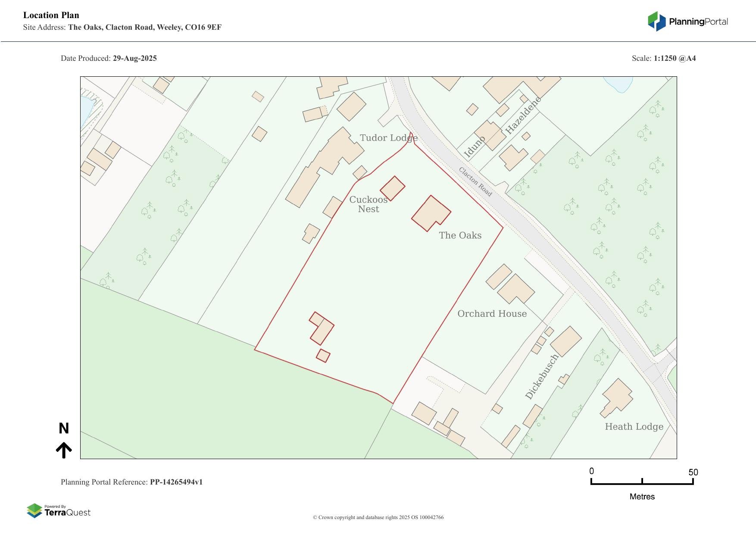756x535 pixels.
Task: Click the bold N compass letter
Action: pos(64,429)
